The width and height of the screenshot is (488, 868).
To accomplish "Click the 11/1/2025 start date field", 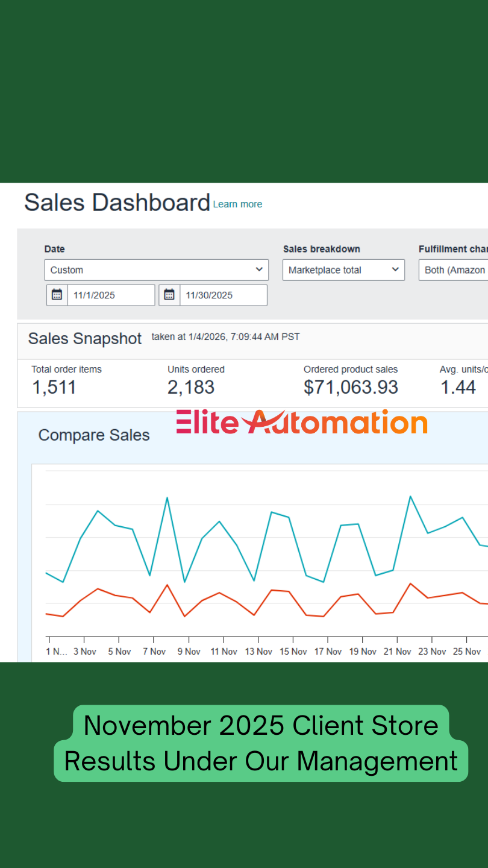I will coord(110,295).
